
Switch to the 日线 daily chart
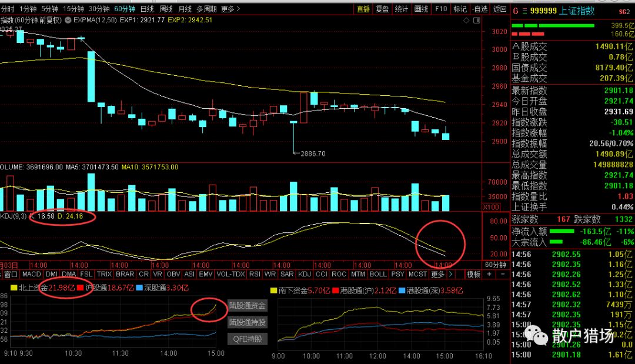point(147,9)
